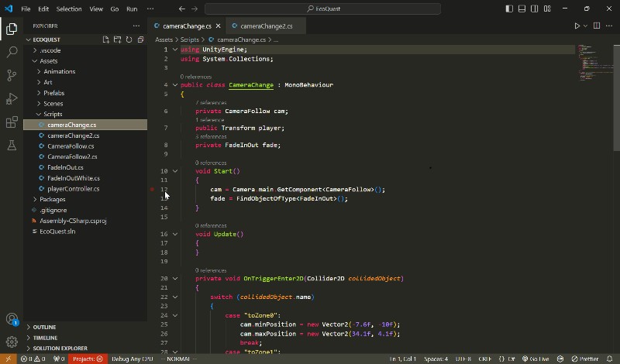The width and height of the screenshot is (620, 364).
Task: Expand the Animations folder
Action: coord(59,71)
